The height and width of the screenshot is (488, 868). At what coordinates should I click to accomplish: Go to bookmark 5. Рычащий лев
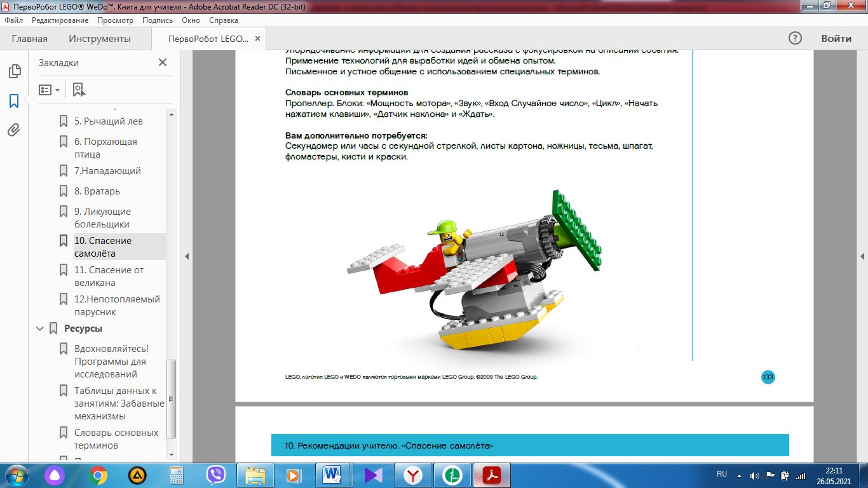click(x=109, y=121)
